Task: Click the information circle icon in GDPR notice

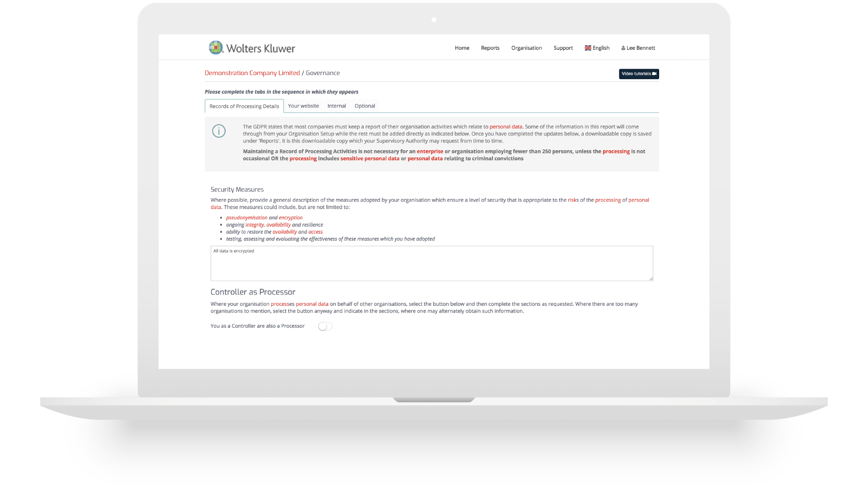Action: click(x=218, y=131)
